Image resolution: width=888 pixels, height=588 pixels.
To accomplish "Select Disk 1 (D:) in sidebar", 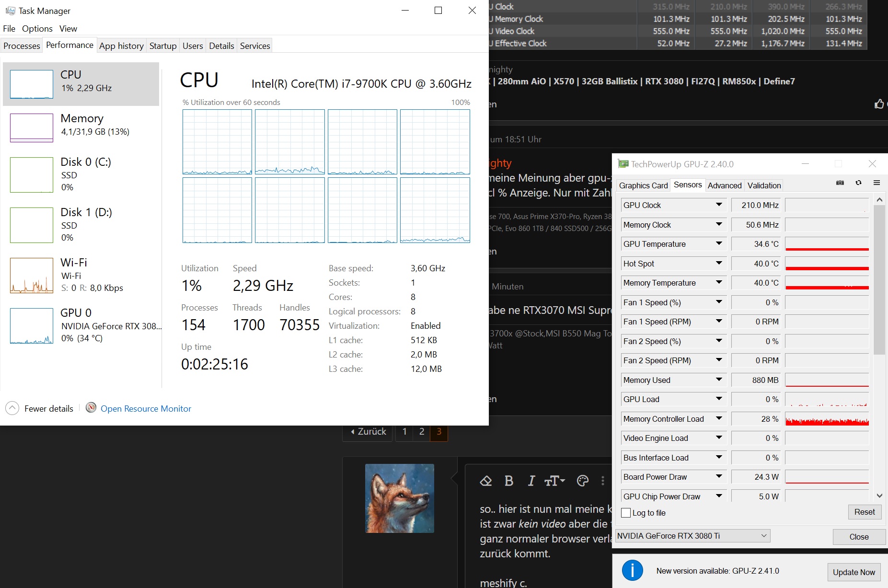I will (81, 225).
